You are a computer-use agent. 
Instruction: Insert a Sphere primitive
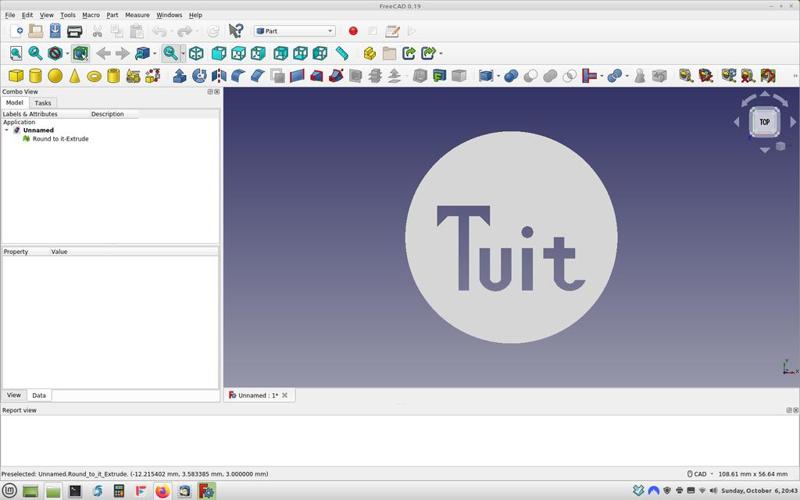[x=55, y=76]
